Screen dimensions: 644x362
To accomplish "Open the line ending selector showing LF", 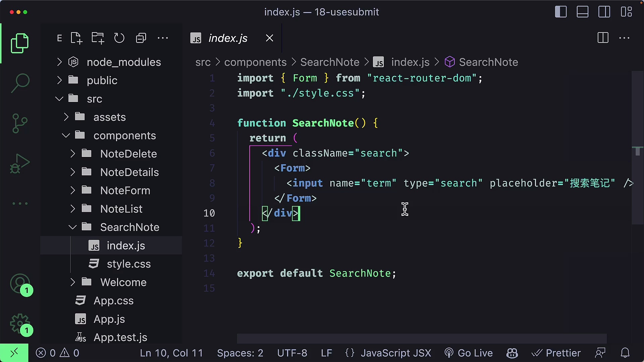I will click(x=326, y=353).
